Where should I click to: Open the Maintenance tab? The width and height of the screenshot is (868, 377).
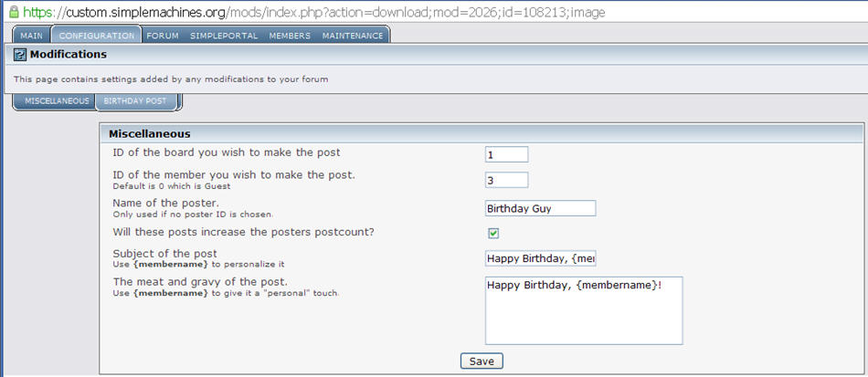[353, 36]
